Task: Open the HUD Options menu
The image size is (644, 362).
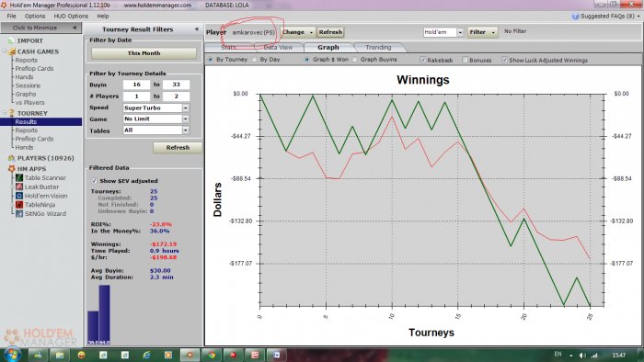Action: pos(71,16)
